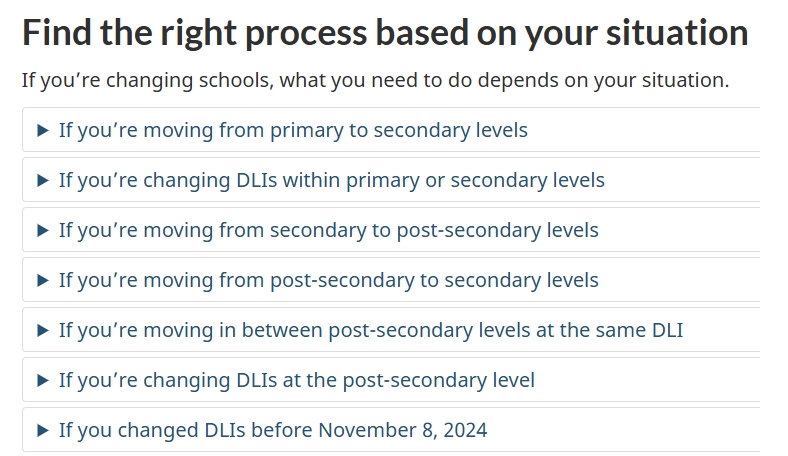Expand 'If you changed DLIs before November 8, 2024'
This screenshot has height=456, width=788.
click(272, 430)
